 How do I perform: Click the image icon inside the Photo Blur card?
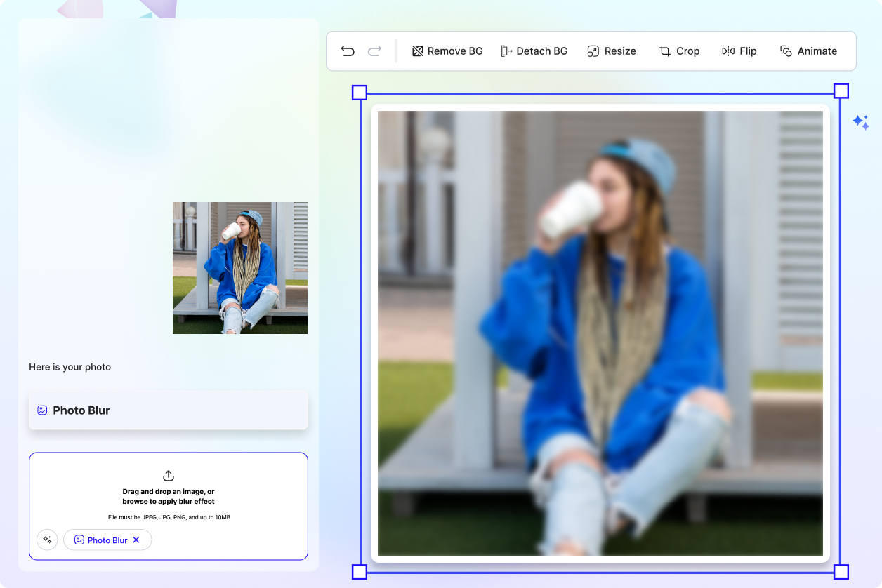pos(43,410)
